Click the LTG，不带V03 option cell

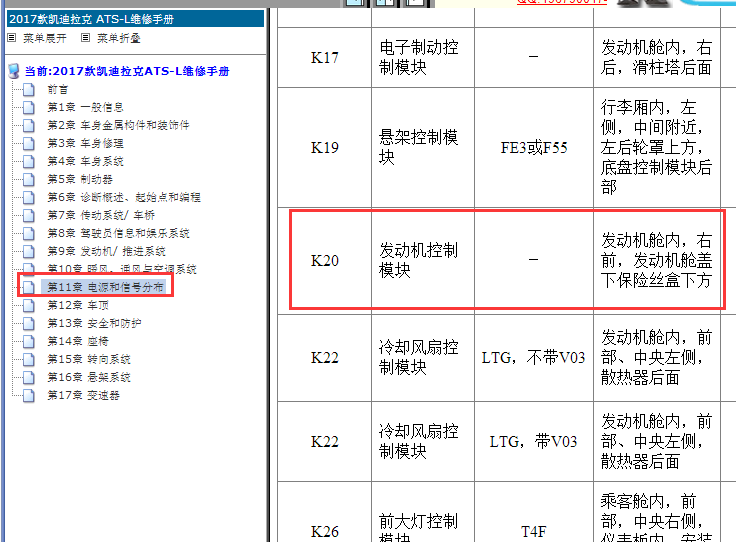click(x=534, y=358)
